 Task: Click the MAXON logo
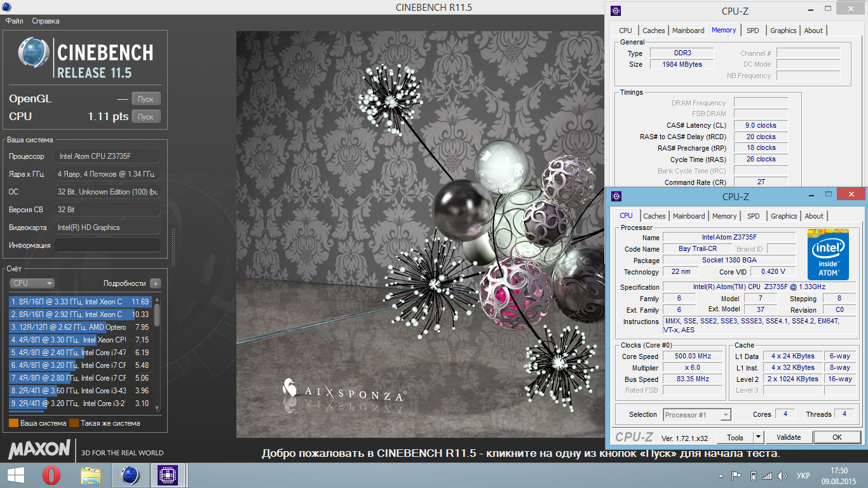(x=39, y=450)
